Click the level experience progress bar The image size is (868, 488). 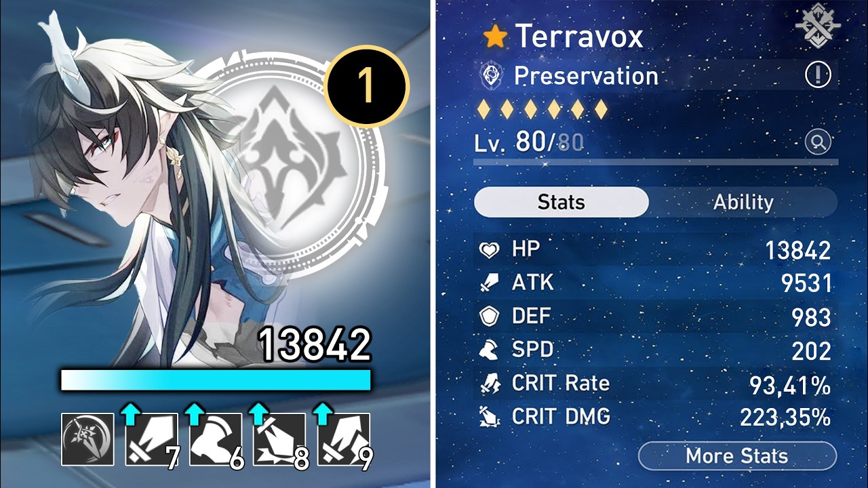[656, 162]
